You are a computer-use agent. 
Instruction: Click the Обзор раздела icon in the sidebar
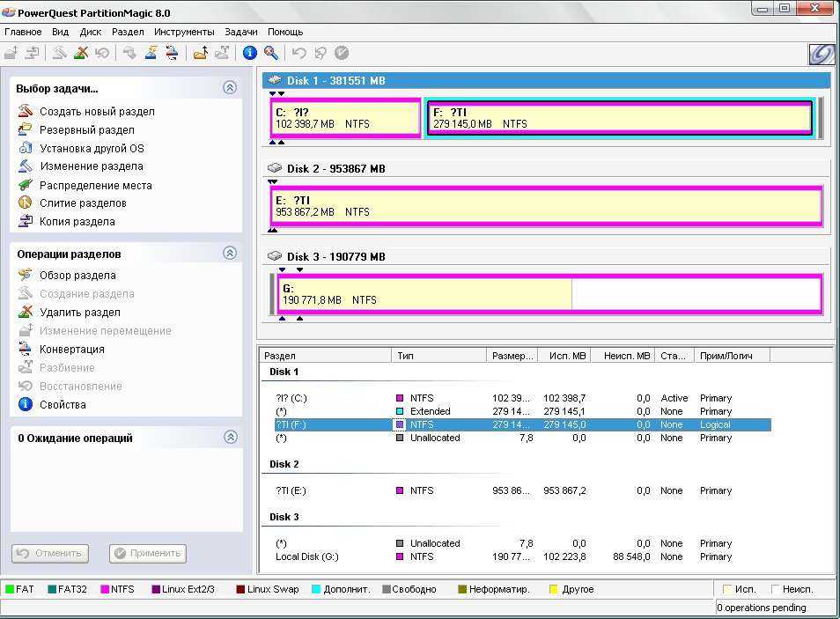point(25,276)
